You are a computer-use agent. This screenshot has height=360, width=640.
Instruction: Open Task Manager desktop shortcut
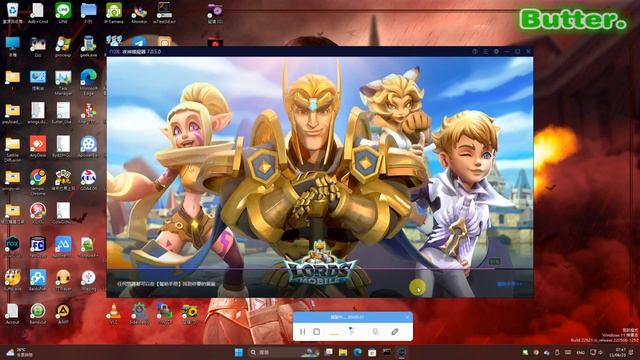pos(63,82)
